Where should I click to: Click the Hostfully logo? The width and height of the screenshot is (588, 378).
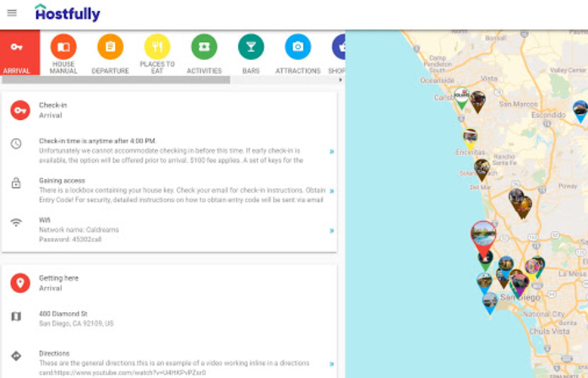tap(68, 13)
